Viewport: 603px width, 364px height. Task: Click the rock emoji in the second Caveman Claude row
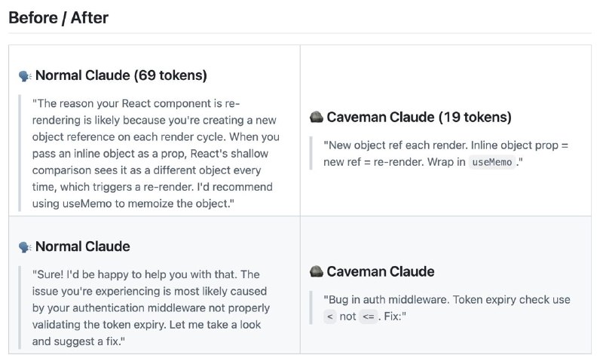coord(317,272)
